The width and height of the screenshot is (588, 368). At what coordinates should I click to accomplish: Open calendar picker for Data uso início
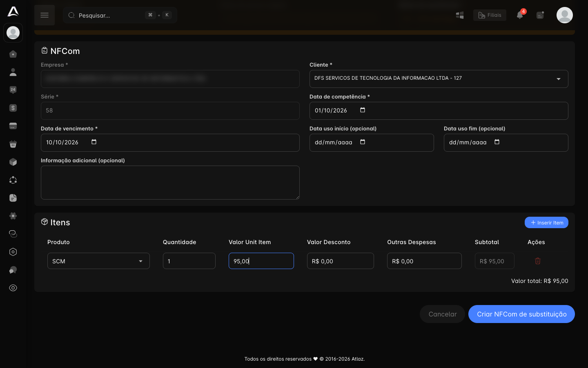coord(363,142)
